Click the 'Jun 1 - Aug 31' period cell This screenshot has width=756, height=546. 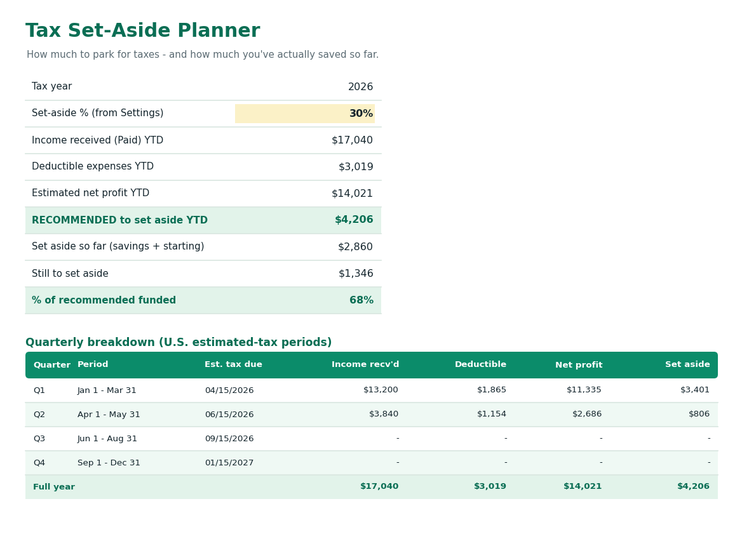tap(107, 439)
